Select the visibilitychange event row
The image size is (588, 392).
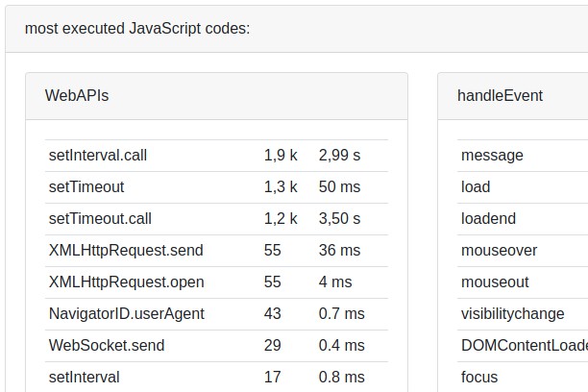(524, 313)
